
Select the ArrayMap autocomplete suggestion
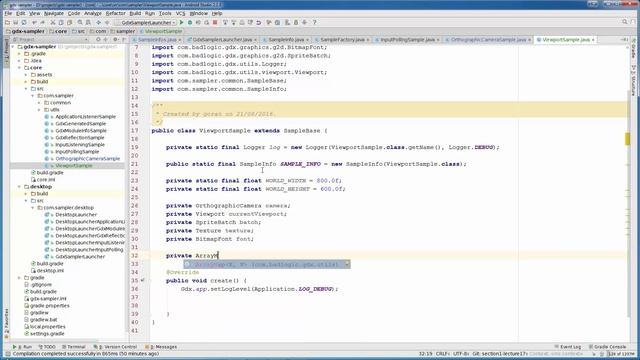[x=267, y=264]
